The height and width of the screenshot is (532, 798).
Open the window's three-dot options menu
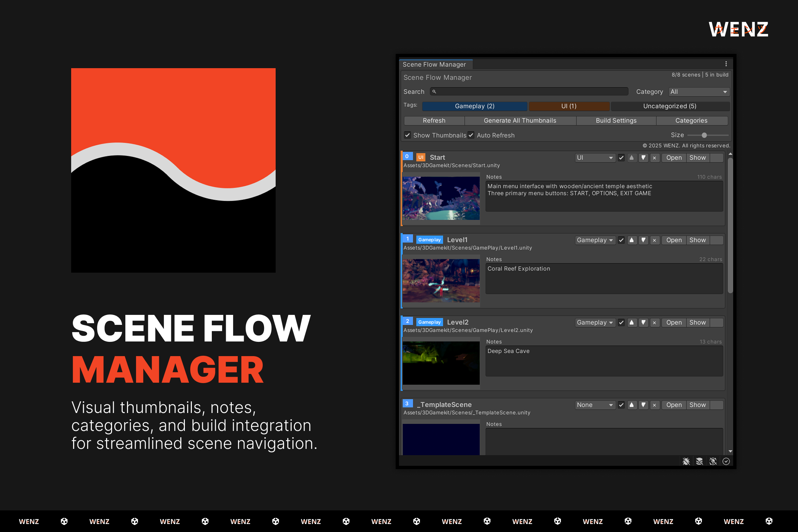pos(726,64)
